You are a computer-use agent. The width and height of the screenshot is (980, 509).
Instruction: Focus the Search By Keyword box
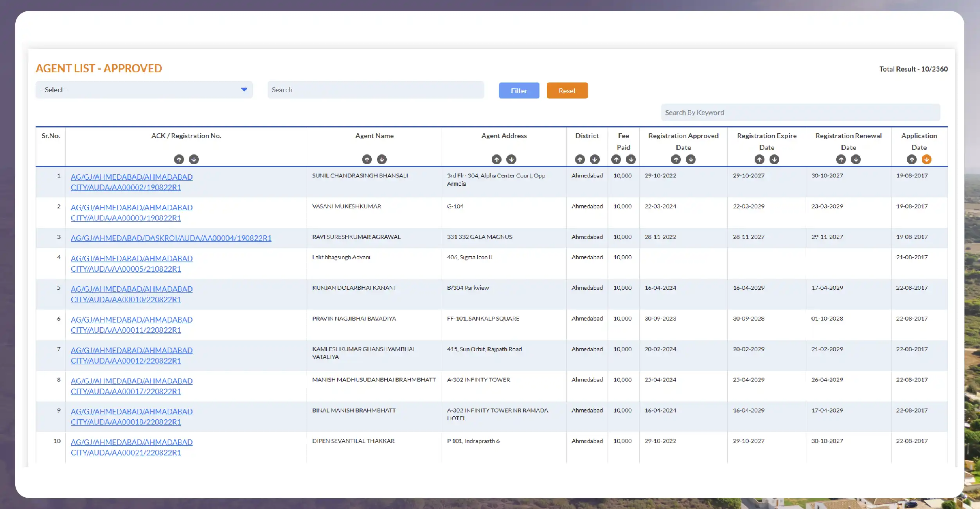point(800,113)
